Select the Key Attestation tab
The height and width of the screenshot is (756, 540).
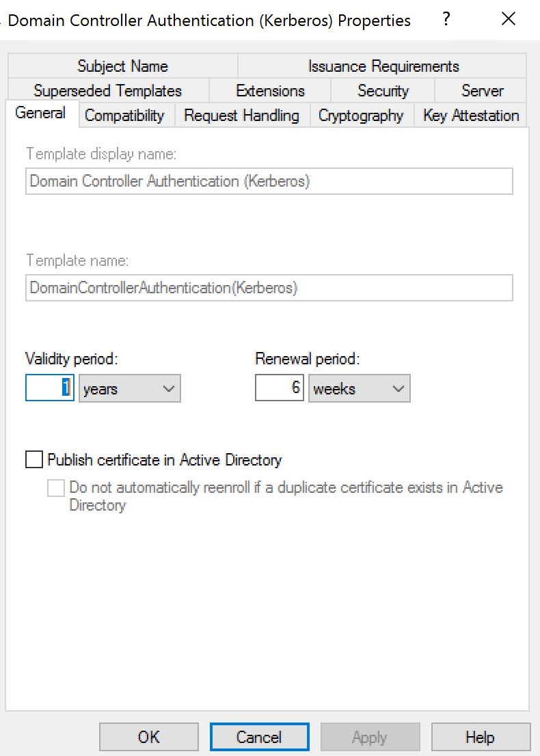coord(471,116)
